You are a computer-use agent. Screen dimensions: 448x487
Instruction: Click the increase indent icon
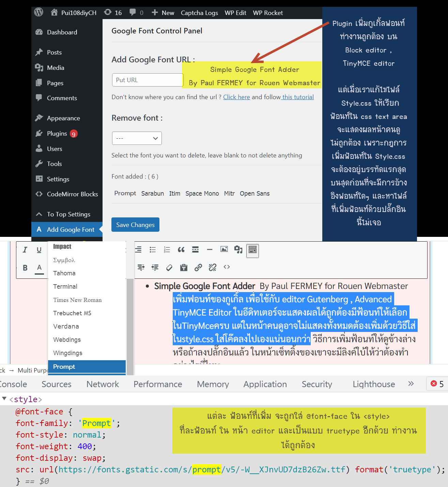(141, 268)
